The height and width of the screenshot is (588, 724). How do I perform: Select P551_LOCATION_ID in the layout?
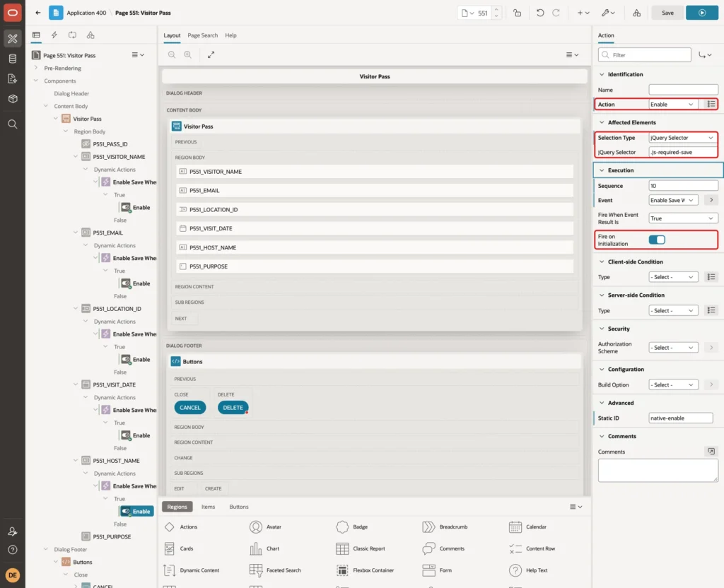(375, 209)
